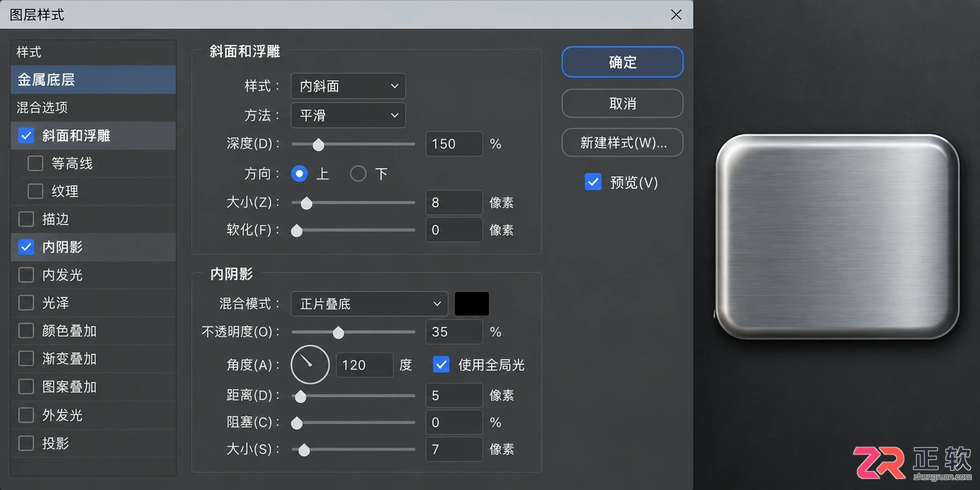
Task: Enable 外发光 checkbox
Action: pyautogui.click(x=26, y=415)
